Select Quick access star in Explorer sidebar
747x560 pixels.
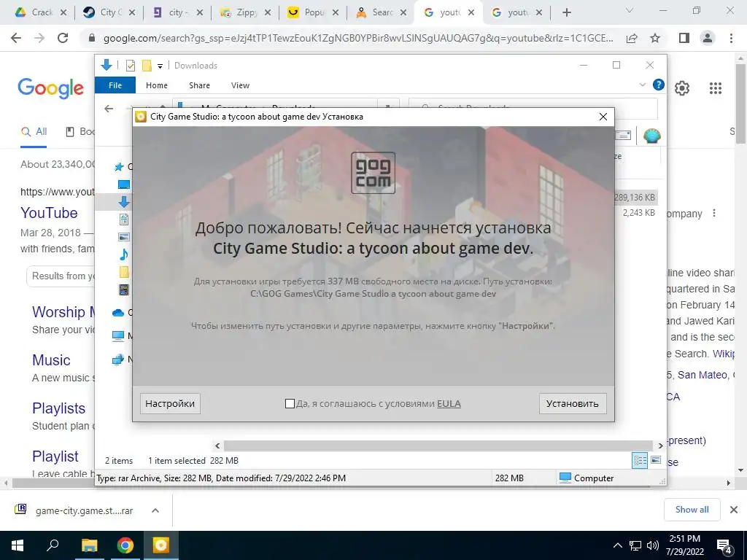pyautogui.click(x=119, y=167)
